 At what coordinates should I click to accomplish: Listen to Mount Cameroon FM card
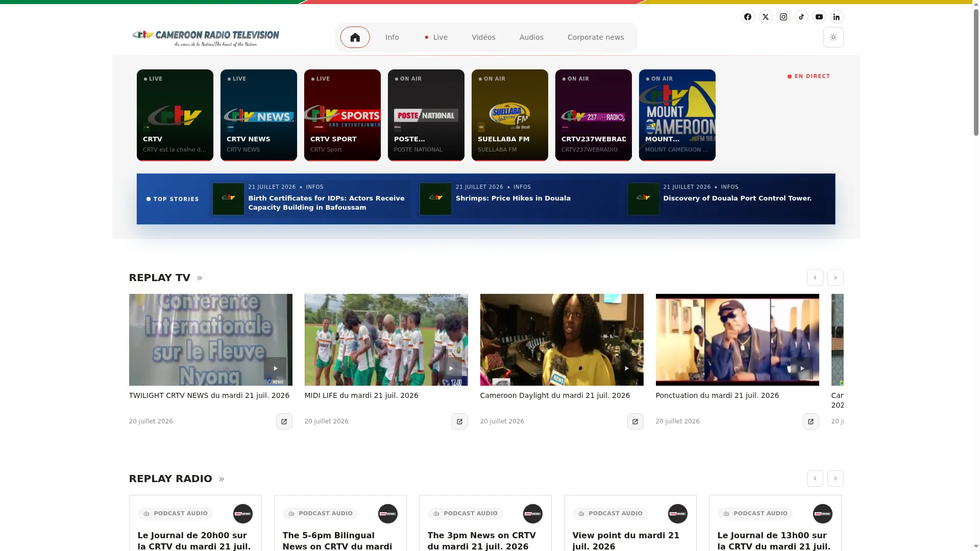coord(677,115)
